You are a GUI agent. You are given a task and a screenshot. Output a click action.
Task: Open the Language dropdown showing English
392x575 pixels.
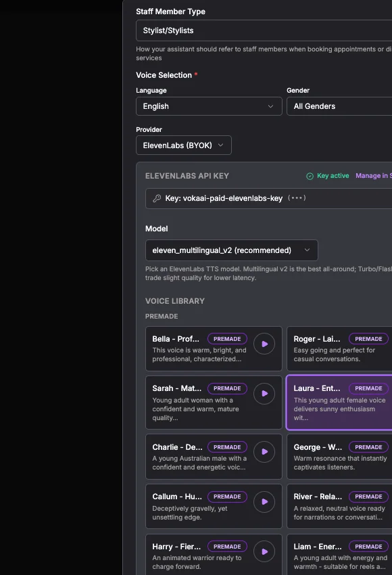coord(209,106)
